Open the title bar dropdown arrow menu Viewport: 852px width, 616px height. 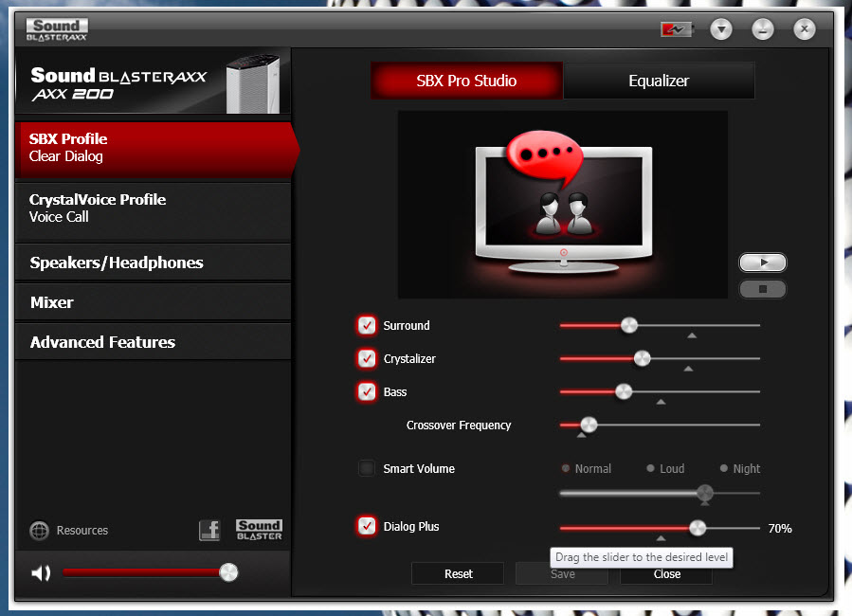721,28
